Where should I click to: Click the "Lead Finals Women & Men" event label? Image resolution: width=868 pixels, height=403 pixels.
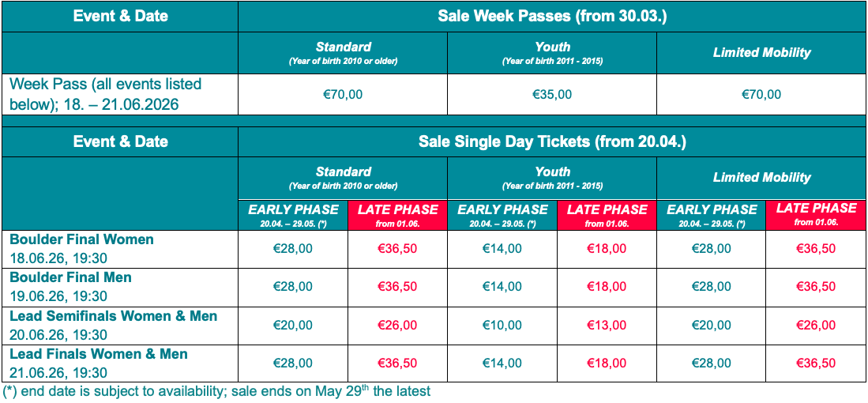tap(99, 354)
